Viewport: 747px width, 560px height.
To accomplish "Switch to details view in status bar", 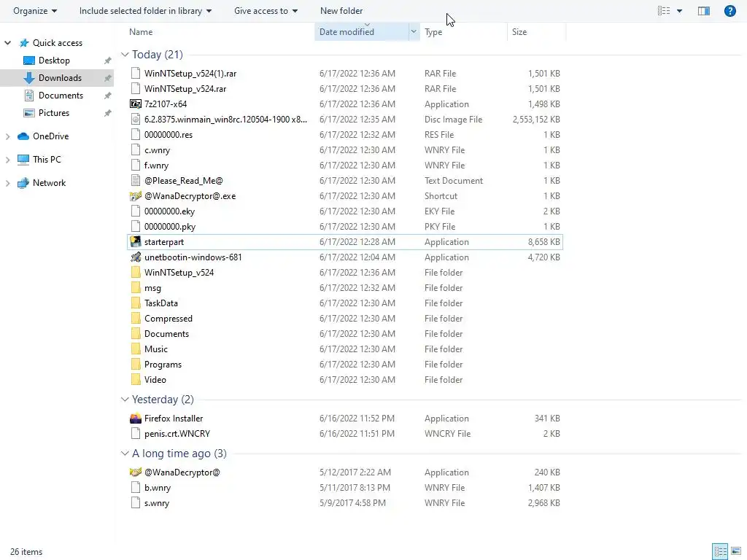I will pos(720,551).
